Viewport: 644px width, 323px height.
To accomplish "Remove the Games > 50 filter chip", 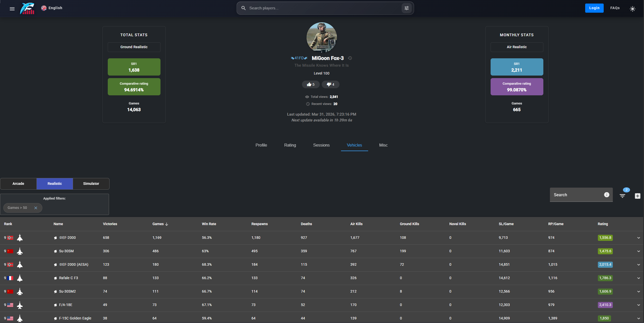I will [36, 208].
